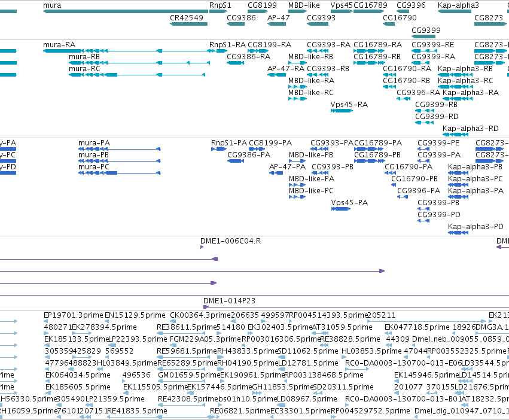Screen dimensions: 509x420
Task: Select EST LD08967.5prime
Action: click(x=281, y=404)
